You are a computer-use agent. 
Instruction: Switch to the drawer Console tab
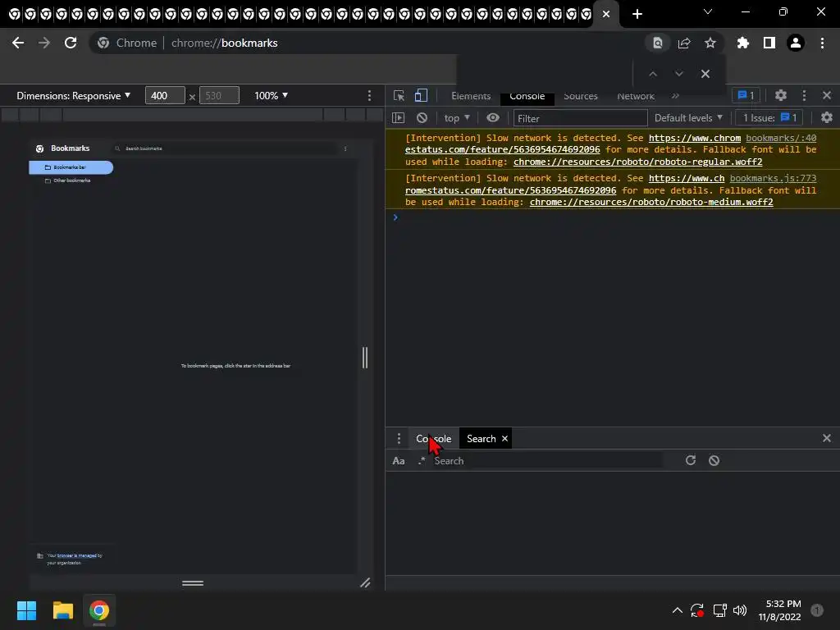(x=433, y=439)
